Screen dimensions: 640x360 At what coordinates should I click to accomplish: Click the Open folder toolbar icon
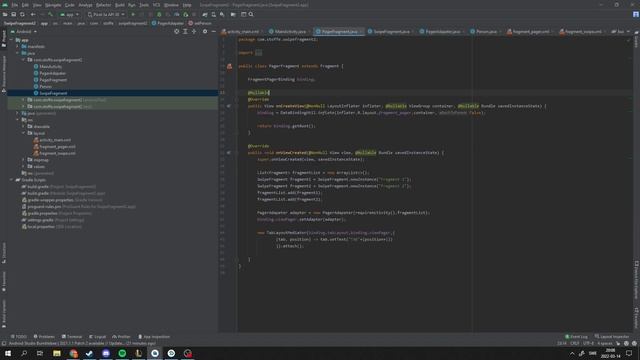(5, 14)
